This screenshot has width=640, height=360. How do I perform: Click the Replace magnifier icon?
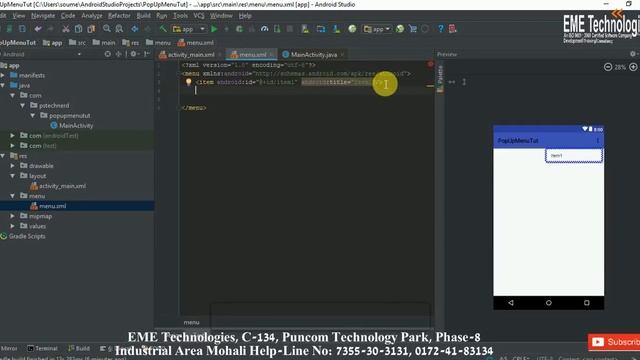(119, 29)
